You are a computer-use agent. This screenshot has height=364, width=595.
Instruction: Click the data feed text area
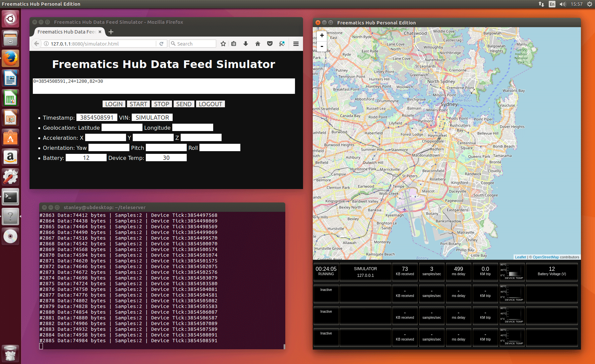click(x=164, y=86)
